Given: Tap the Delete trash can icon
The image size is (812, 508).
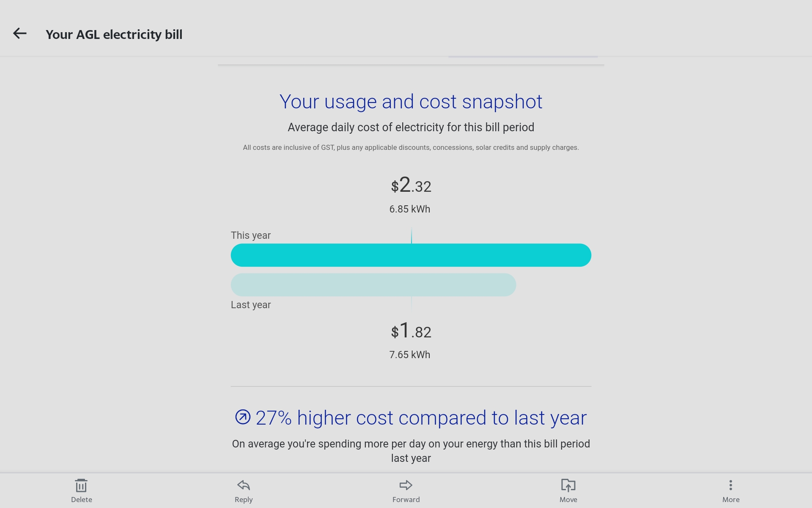Looking at the screenshot, I should point(81,486).
